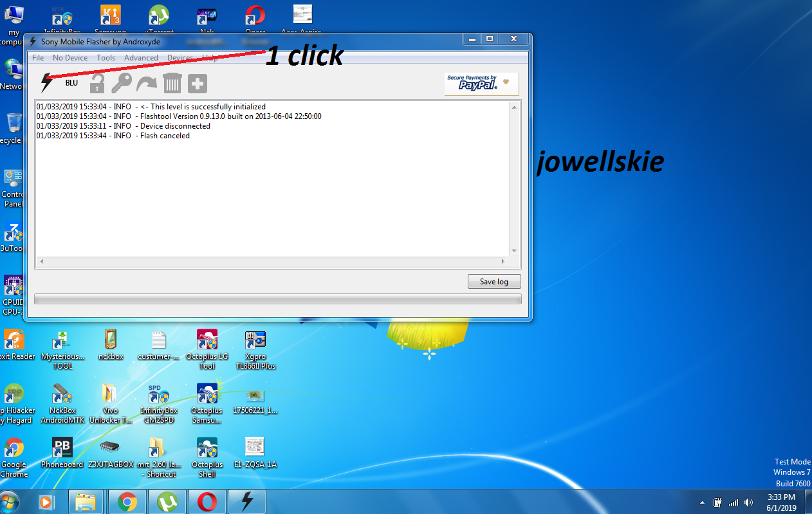Click the lightning bolt Flash device icon
Screen dimensions: 812x514
[46, 83]
